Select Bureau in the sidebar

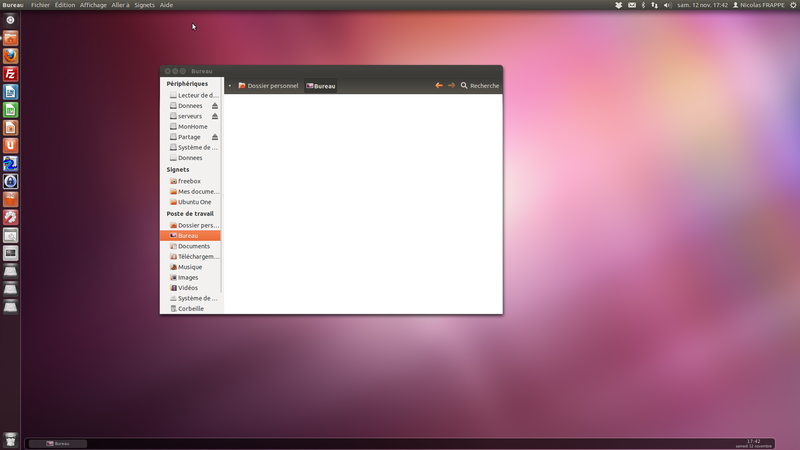click(x=190, y=236)
